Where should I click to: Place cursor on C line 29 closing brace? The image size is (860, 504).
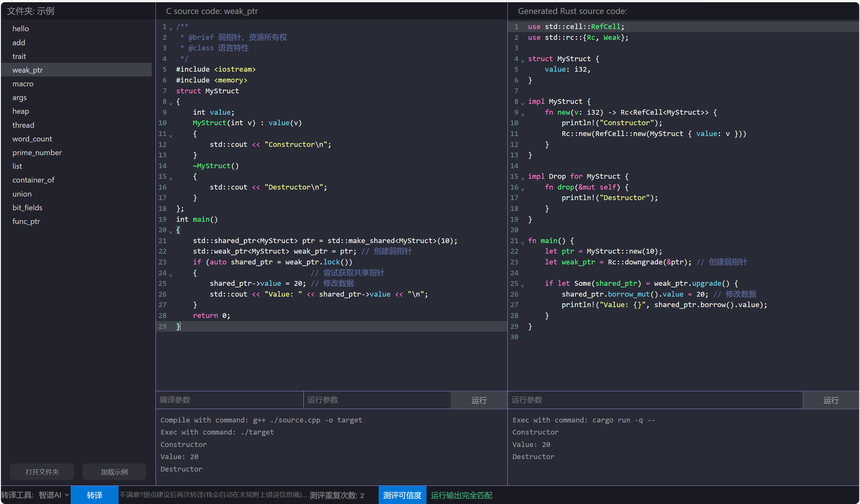pos(178,326)
